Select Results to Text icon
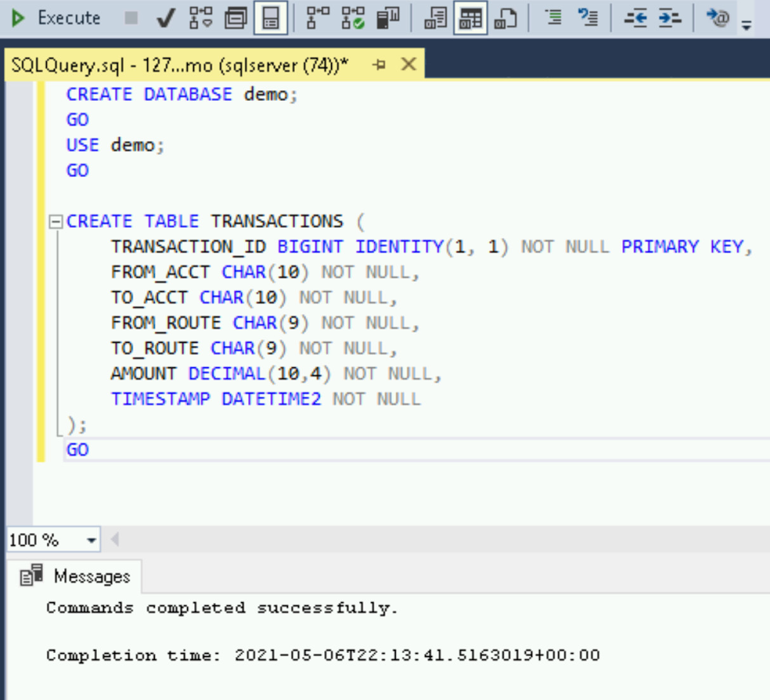This screenshot has height=700, width=770. tap(435, 18)
